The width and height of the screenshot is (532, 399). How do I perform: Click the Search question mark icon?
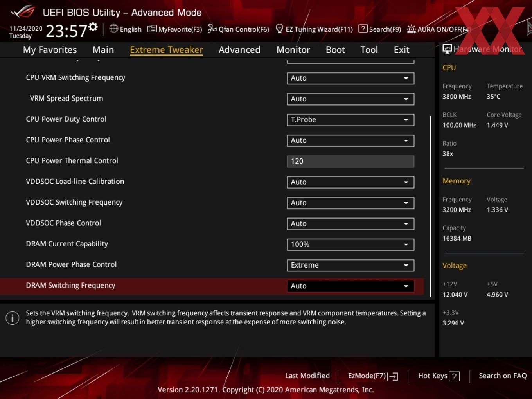[363, 29]
